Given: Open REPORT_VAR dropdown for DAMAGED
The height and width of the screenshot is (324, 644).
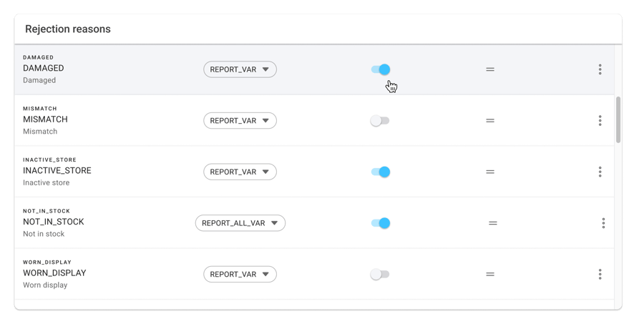Looking at the screenshot, I should (240, 69).
